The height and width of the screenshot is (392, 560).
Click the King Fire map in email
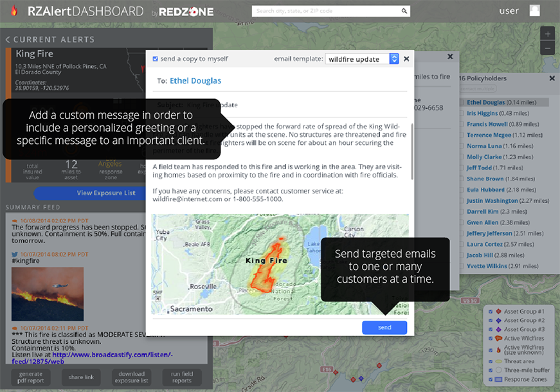[x=280, y=264]
